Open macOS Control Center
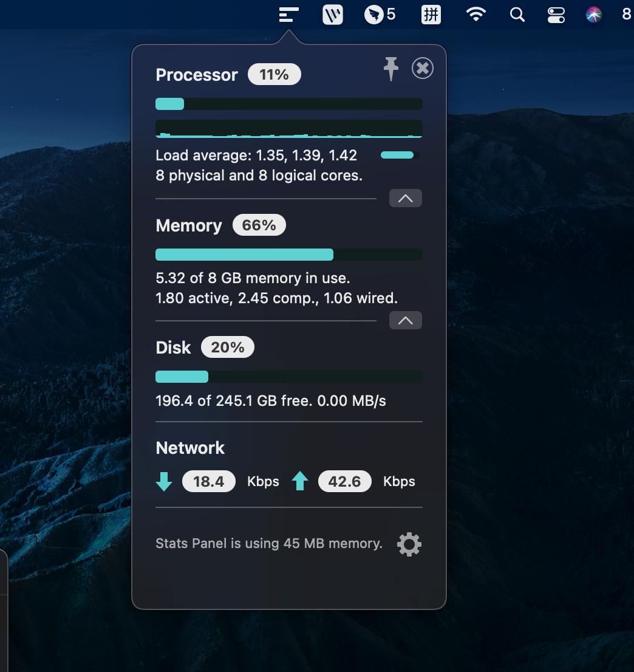This screenshot has height=672, width=634. (x=556, y=15)
